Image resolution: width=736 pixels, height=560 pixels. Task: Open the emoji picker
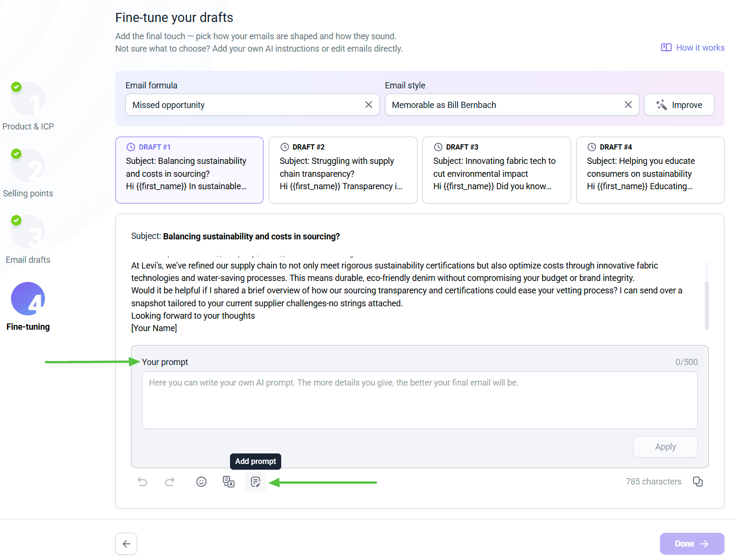click(201, 482)
